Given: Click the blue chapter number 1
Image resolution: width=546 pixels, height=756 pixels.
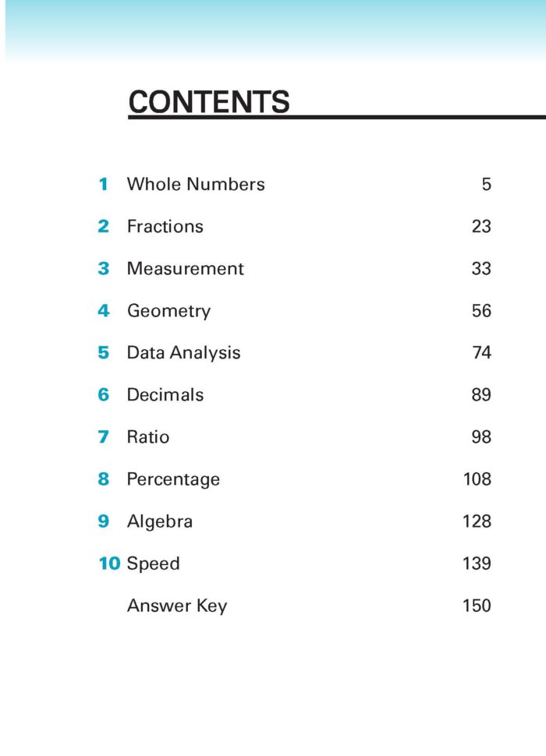Looking at the screenshot, I should (x=103, y=185).
